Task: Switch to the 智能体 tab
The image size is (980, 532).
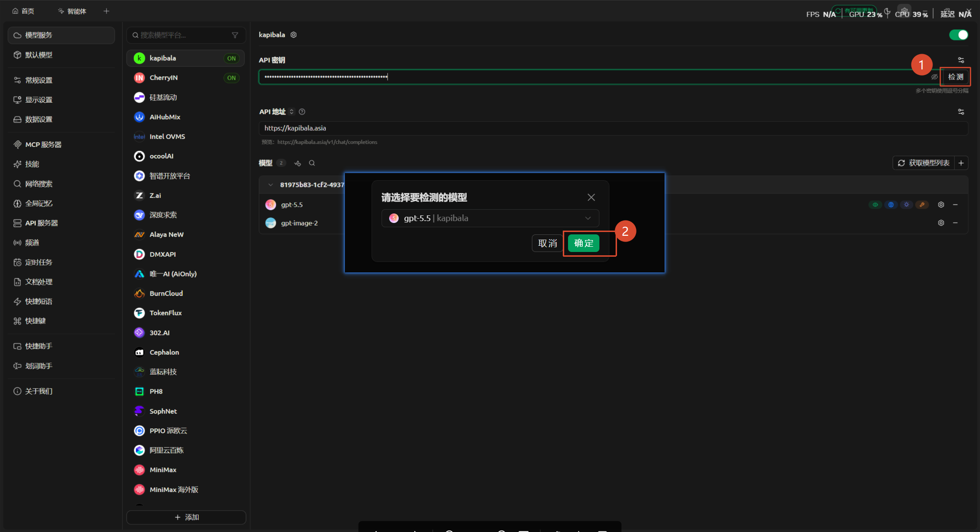Action: (72, 11)
